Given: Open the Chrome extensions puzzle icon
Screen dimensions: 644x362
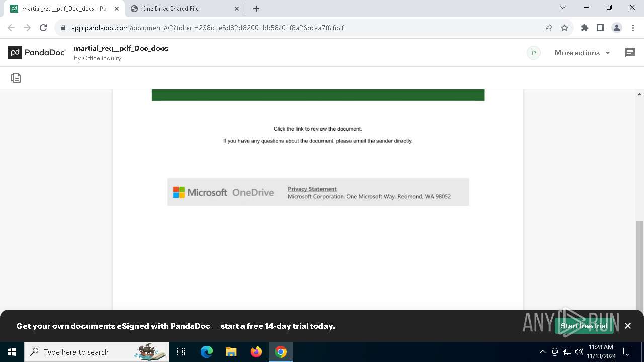Looking at the screenshot, I should (x=585, y=28).
